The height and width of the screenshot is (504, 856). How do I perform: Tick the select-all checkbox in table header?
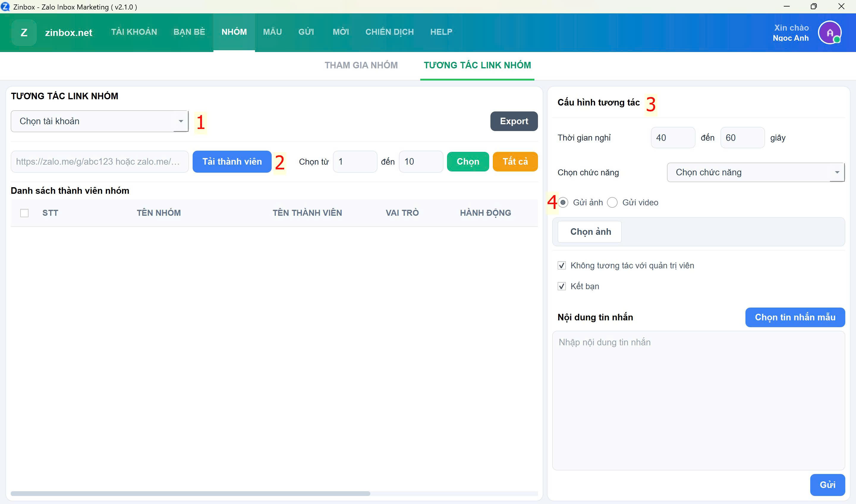click(24, 213)
